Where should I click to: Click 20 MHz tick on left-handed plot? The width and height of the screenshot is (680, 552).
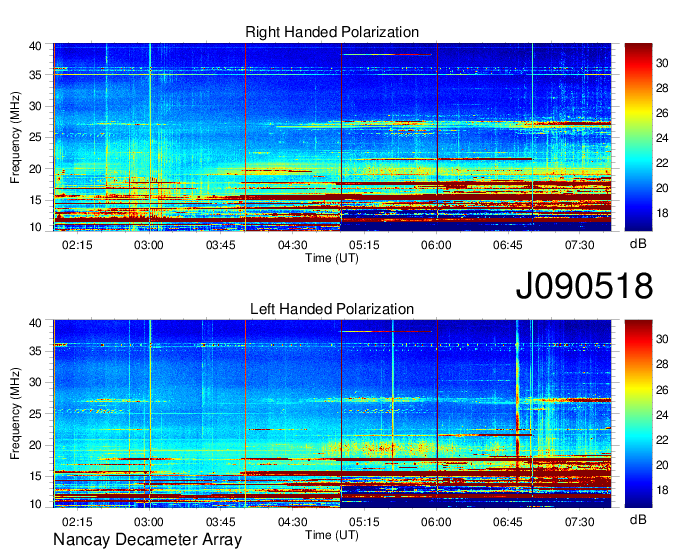(x=35, y=445)
